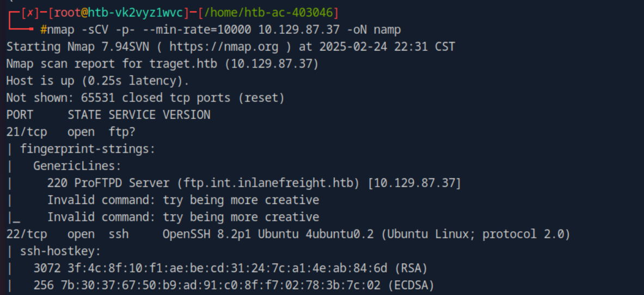Click the GenericLines probe label
Image resolution: width=644 pixels, height=295 pixels.
coord(77,166)
